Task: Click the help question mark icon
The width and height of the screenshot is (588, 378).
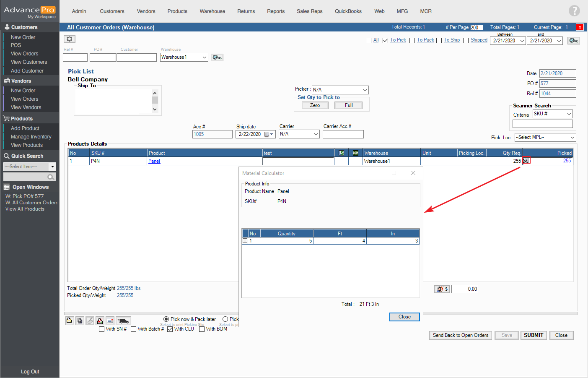Action: pyautogui.click(x=574, y=11)
